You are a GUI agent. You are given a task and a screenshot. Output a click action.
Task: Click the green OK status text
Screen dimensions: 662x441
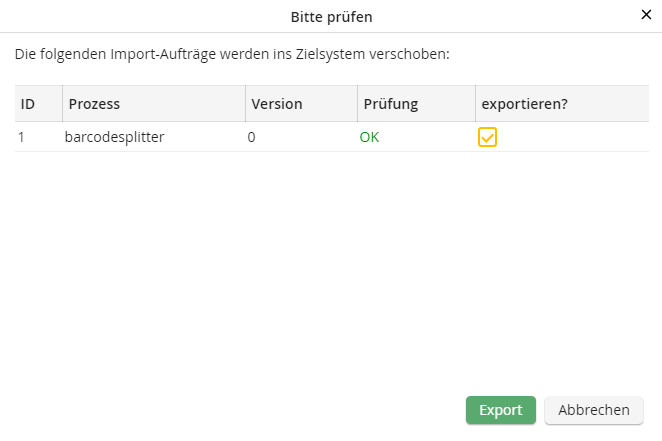(370, 137)
